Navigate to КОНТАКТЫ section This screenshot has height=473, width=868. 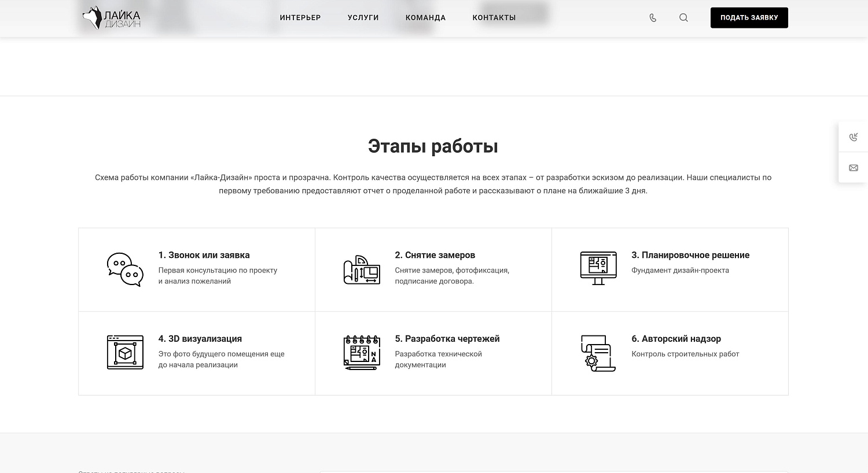pyautogui.click(x=494, y=18)
